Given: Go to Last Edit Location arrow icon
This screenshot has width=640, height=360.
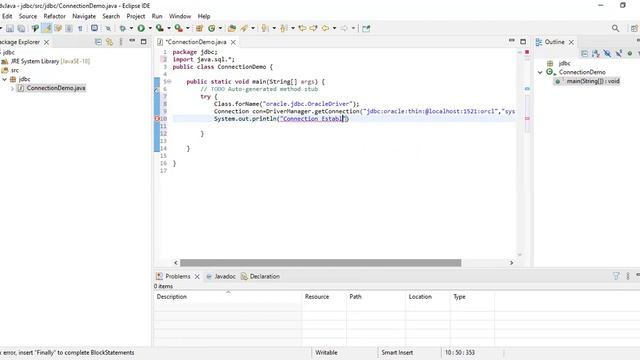Looking at the screenshot, I should pos(302,28).
